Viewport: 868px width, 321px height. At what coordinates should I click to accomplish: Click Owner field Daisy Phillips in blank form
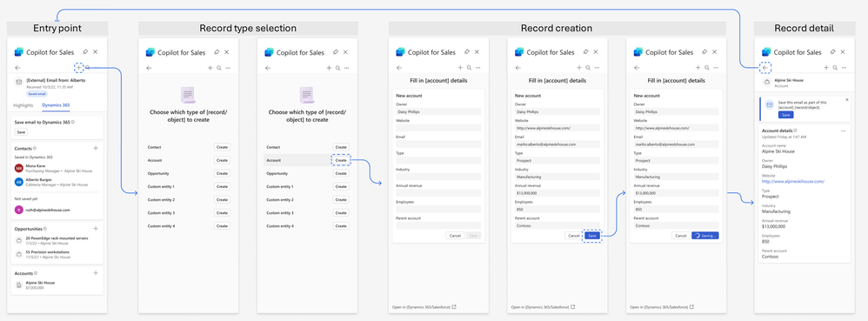click(x=438, y=111)
